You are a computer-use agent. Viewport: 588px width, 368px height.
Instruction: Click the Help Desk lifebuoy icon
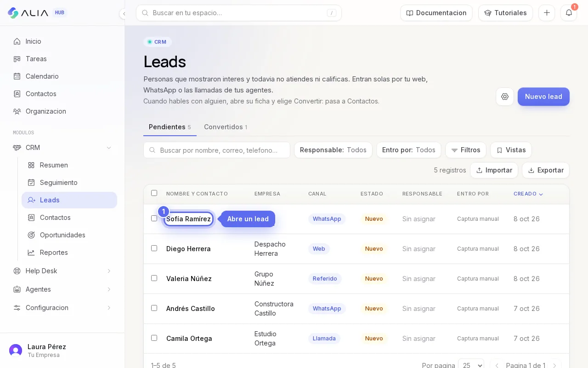17,271
